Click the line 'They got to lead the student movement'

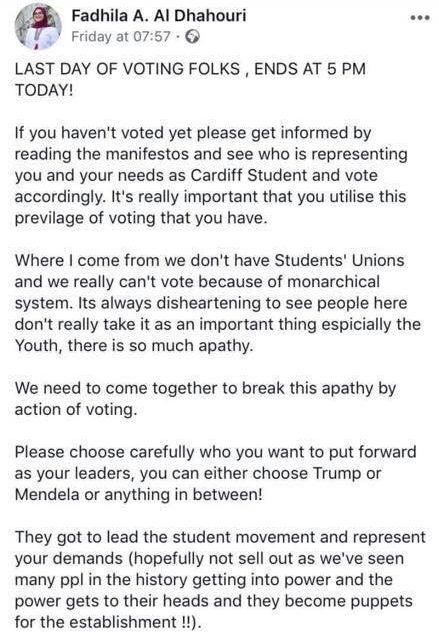click(x=220, y=538)
